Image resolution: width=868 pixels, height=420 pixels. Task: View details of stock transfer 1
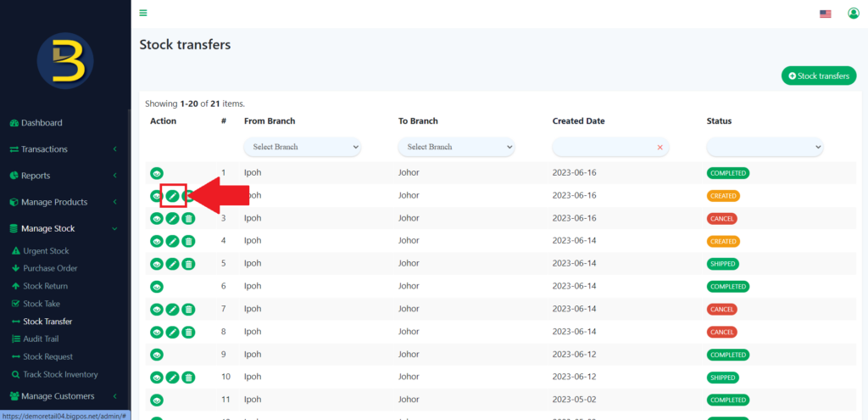[x=157, y=173]
